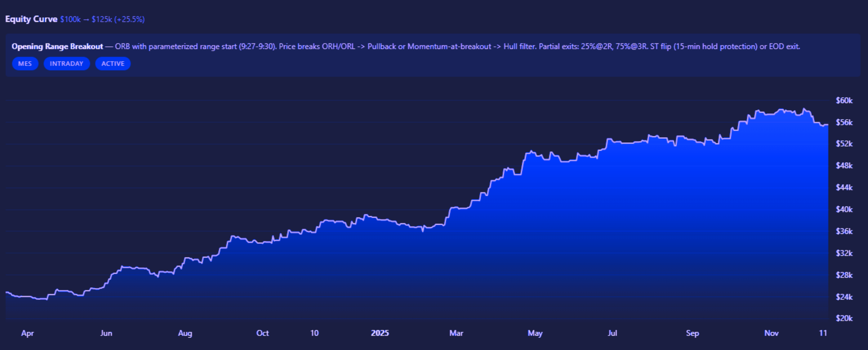
Task: Select the INTRADAY tag pill
Action: (x=67, y=63)
